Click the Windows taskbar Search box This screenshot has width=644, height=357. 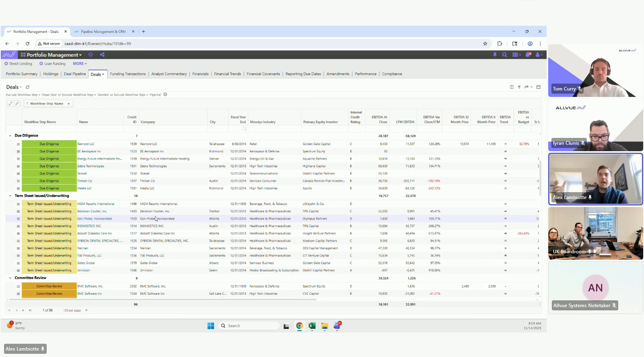[250, 326]
